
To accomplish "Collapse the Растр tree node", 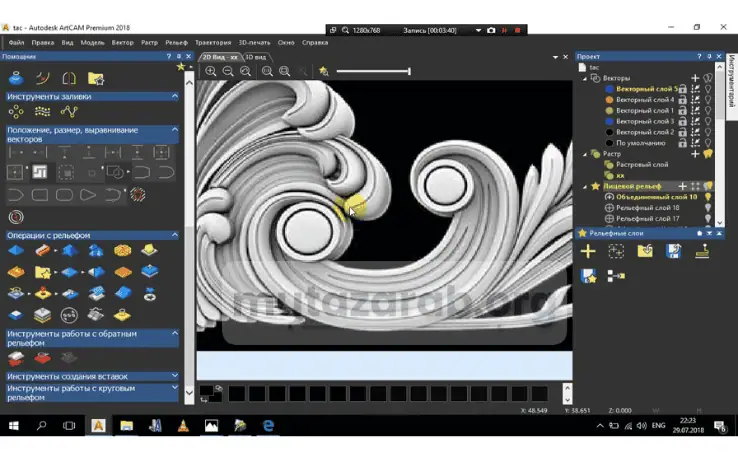I will point(585,154).
